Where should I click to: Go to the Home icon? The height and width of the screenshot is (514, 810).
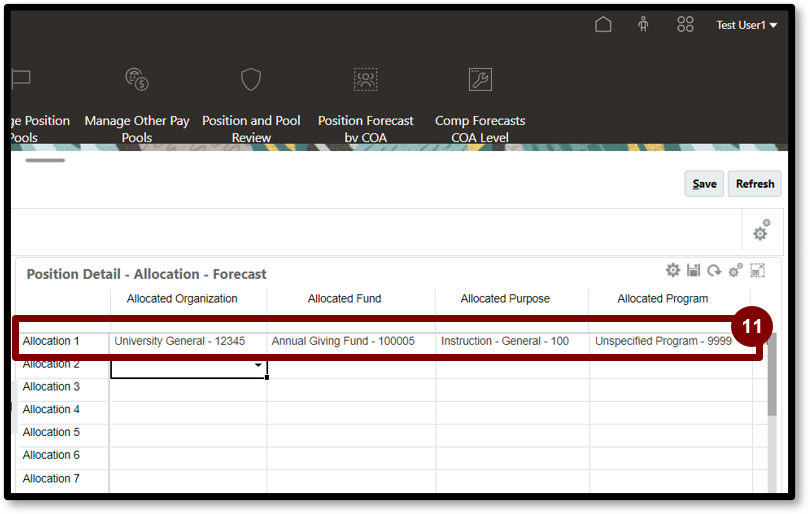pyautogui.click(x=603, y=24)
